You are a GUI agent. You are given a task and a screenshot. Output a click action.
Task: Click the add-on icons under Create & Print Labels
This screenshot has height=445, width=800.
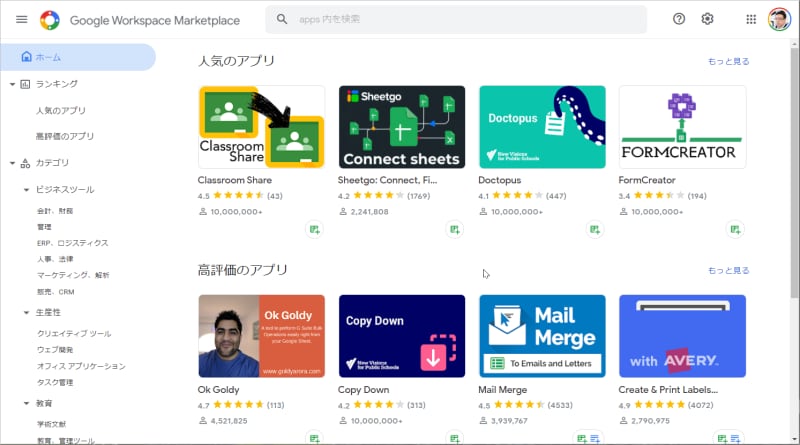coord(729,438)
